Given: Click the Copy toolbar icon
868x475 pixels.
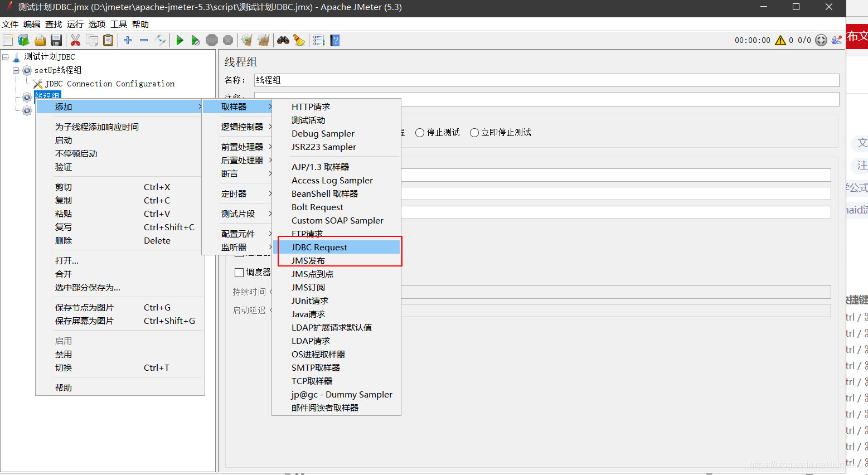Looking at the screenshot, I should click(x=92, y=40).
